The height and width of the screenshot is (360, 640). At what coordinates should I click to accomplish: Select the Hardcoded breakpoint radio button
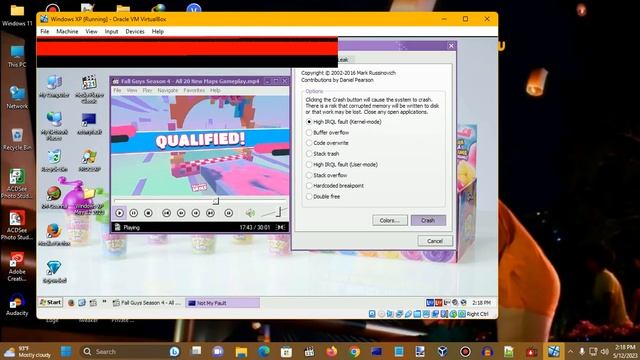[x=309, y=186]
